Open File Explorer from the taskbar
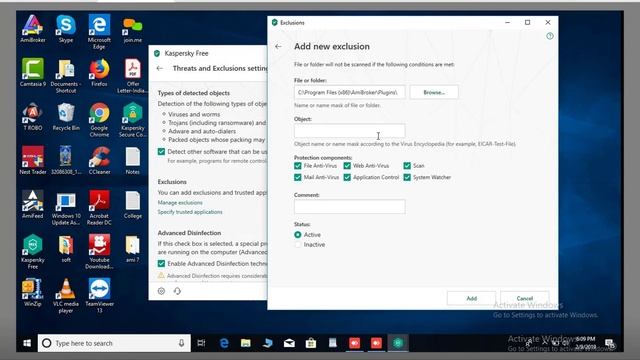640x360 pixels. [246, 343]
